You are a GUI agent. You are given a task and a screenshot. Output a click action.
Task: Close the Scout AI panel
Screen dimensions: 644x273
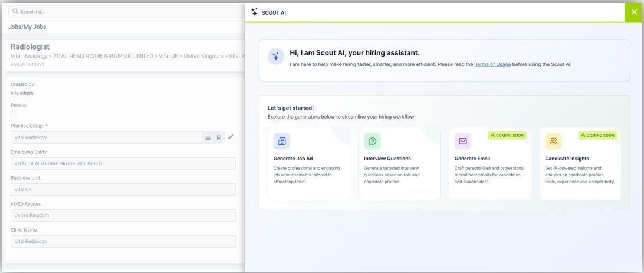pos(634,12)
